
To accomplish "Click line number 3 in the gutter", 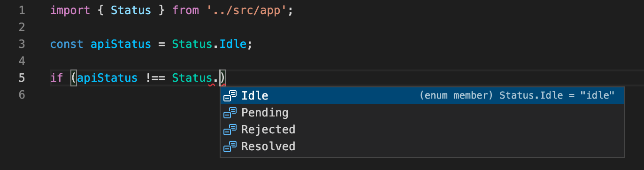I will pos(22,44).
